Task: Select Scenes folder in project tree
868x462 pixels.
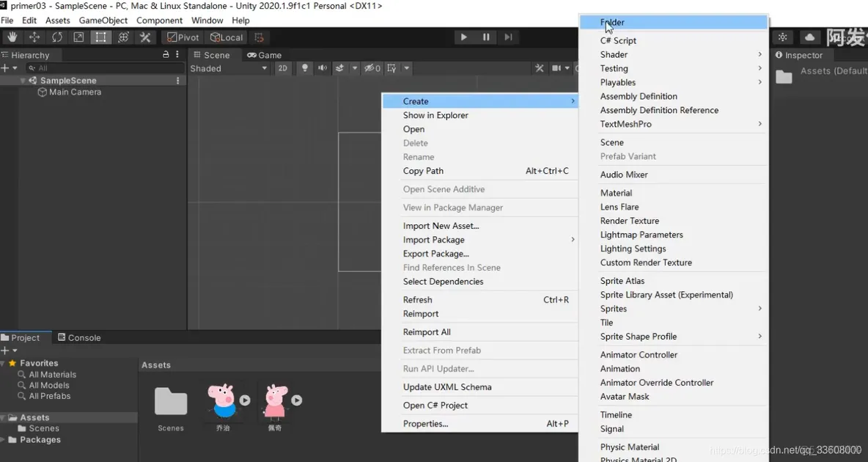Action: pyautogui.click(x=44, y=428)
